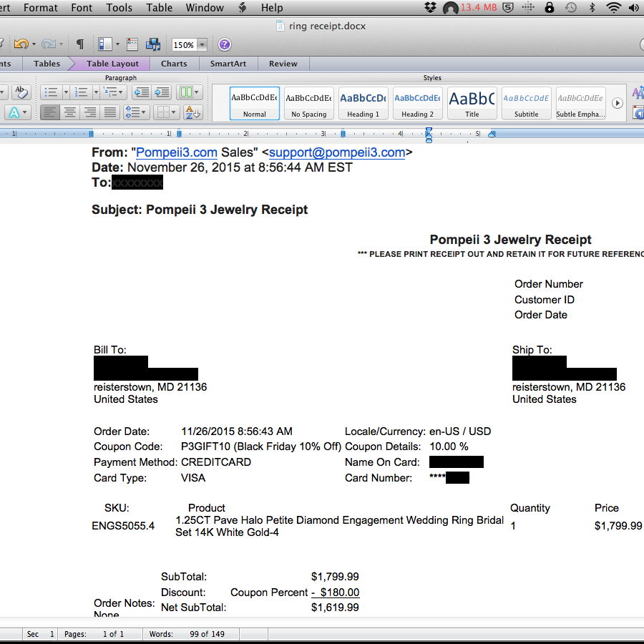This screenshot has height=644, width=644.
Task: Click the Dropbox icon in menu bar
Action: point(430,8)
